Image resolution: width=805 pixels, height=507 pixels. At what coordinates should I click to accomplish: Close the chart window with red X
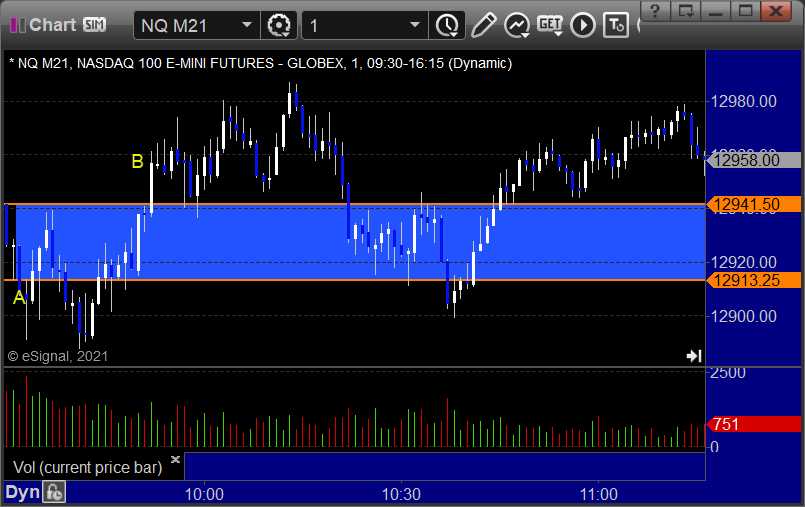(x=776, y=11)
